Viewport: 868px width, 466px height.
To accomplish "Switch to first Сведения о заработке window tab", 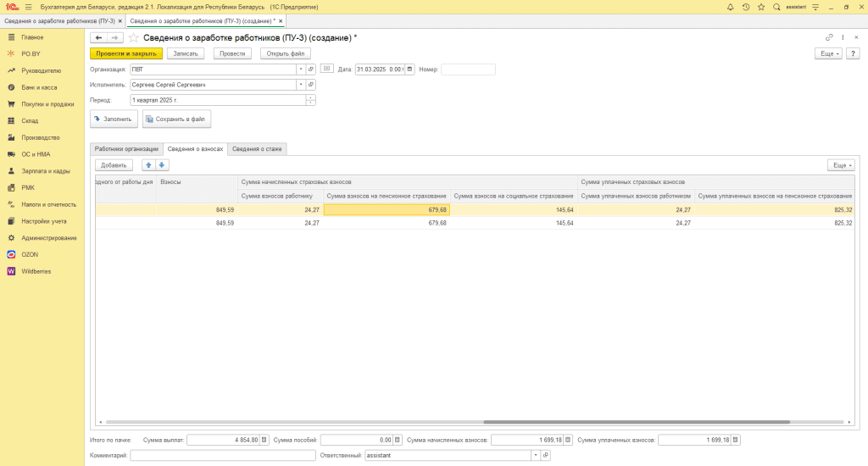I will click(59, 21).
